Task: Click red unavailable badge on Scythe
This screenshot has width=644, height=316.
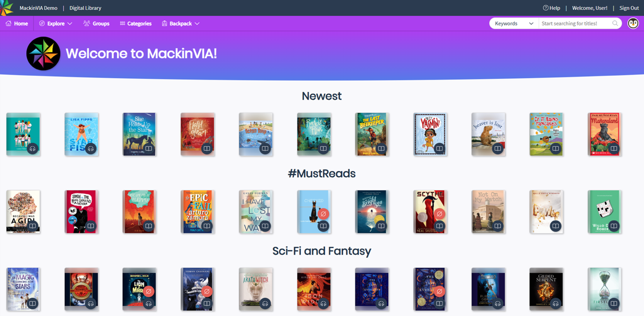Action: point(440,214)
